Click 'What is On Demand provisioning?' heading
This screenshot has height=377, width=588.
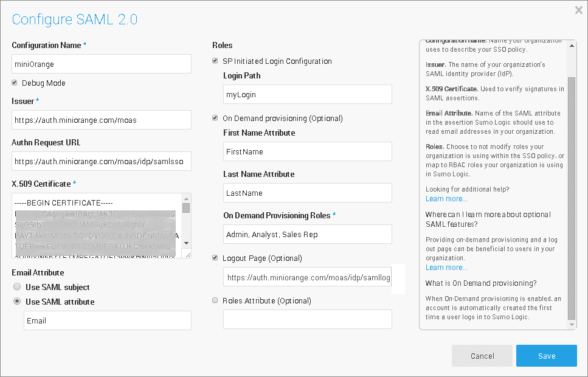481,283
